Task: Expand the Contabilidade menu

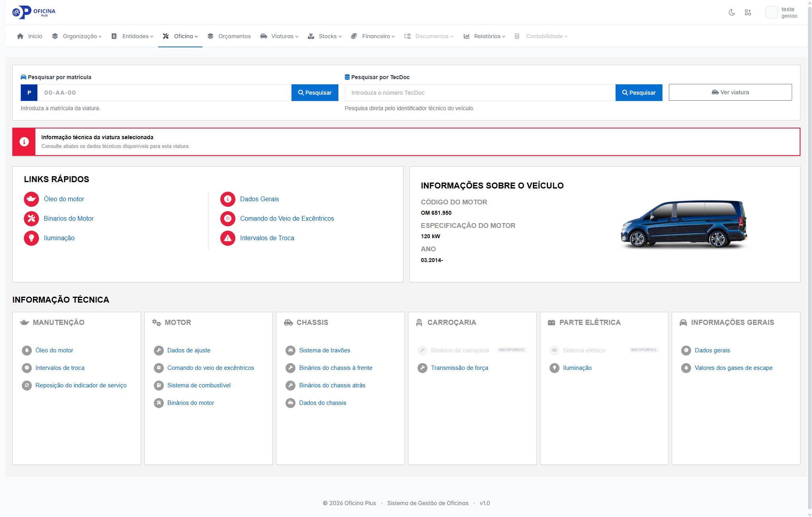Action: pyautogui.click(x=541, y=36)
